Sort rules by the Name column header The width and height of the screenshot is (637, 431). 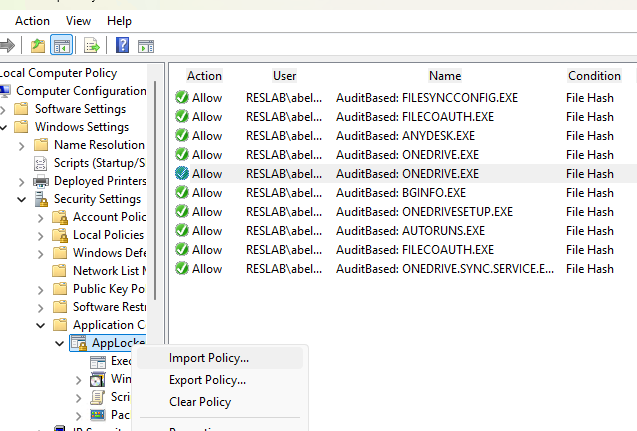coord(444,76)
